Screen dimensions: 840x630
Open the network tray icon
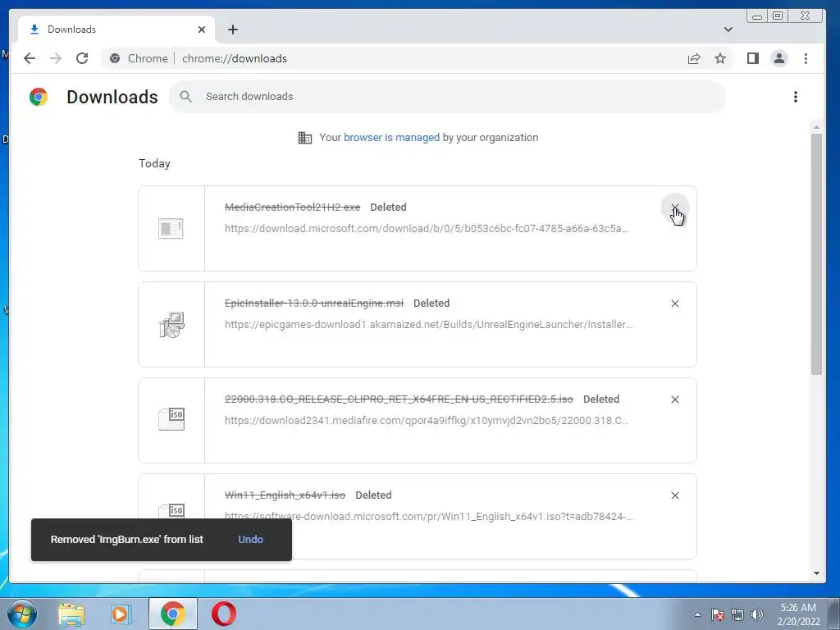coord(737,615)
